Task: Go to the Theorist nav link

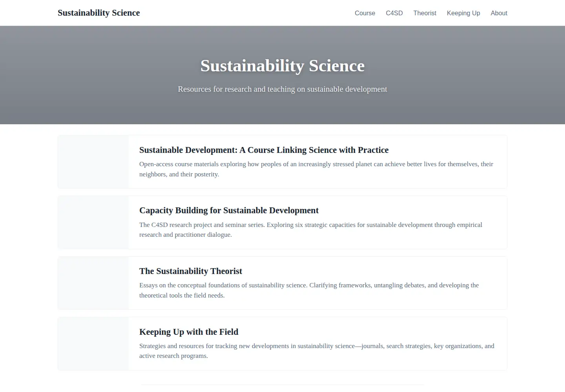Action: [x=425, y=13]
